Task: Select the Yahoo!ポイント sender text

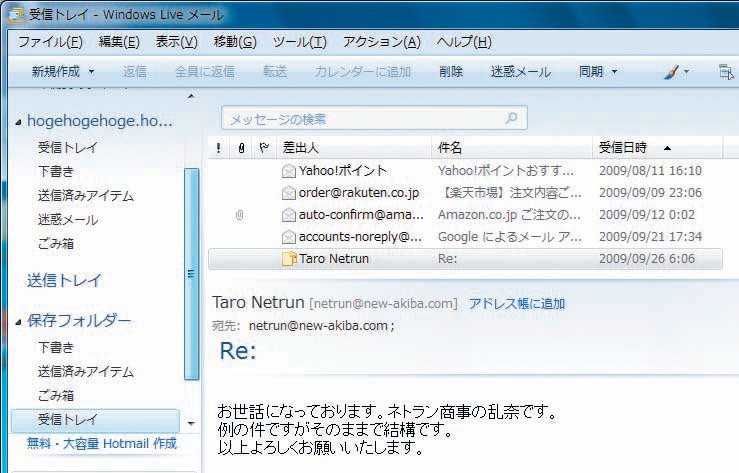Action: point(343,171)
